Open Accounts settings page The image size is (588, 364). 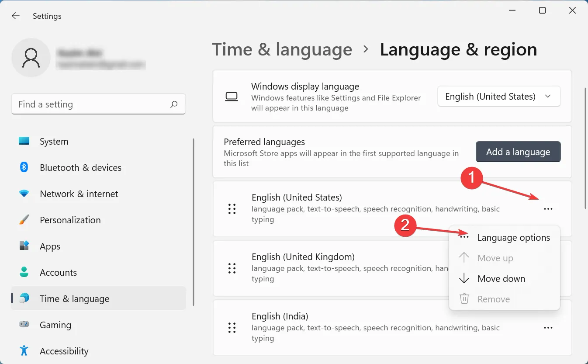58,273
